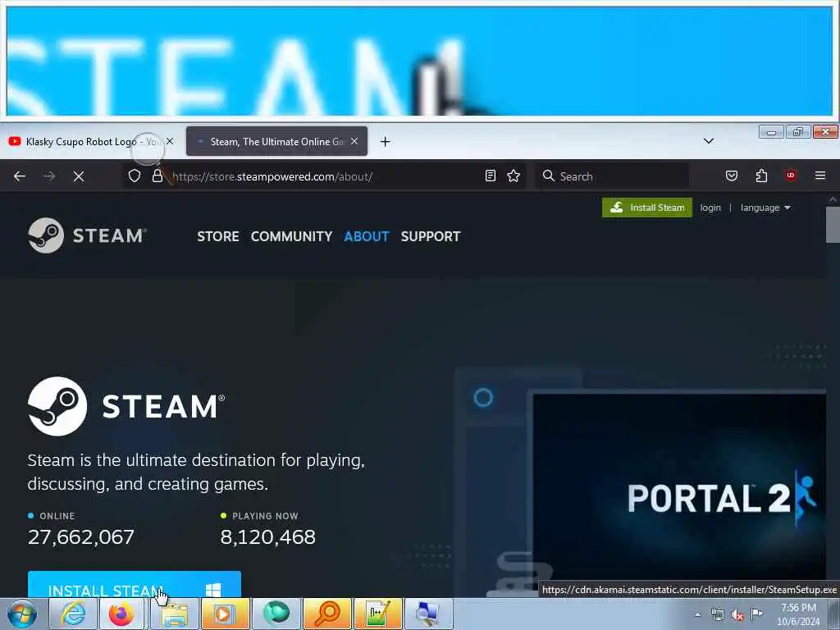Image resolution: width=840 pixels, height=630 pixels.
Task: Toggle reader view icon in address bar
Action: [x=491, y=176]
